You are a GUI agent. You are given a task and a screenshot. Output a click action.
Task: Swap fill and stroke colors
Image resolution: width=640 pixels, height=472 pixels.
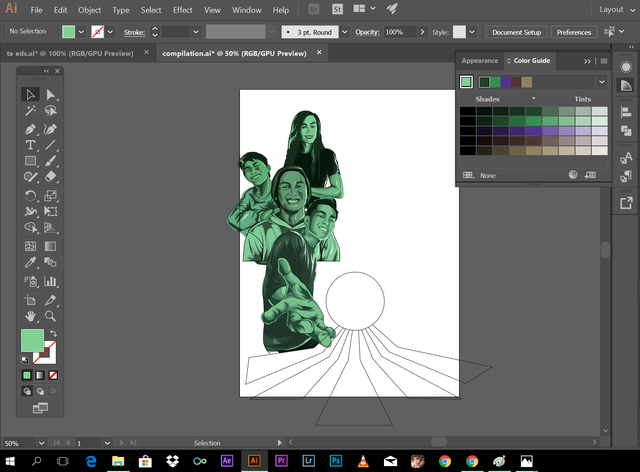[53, 334]
